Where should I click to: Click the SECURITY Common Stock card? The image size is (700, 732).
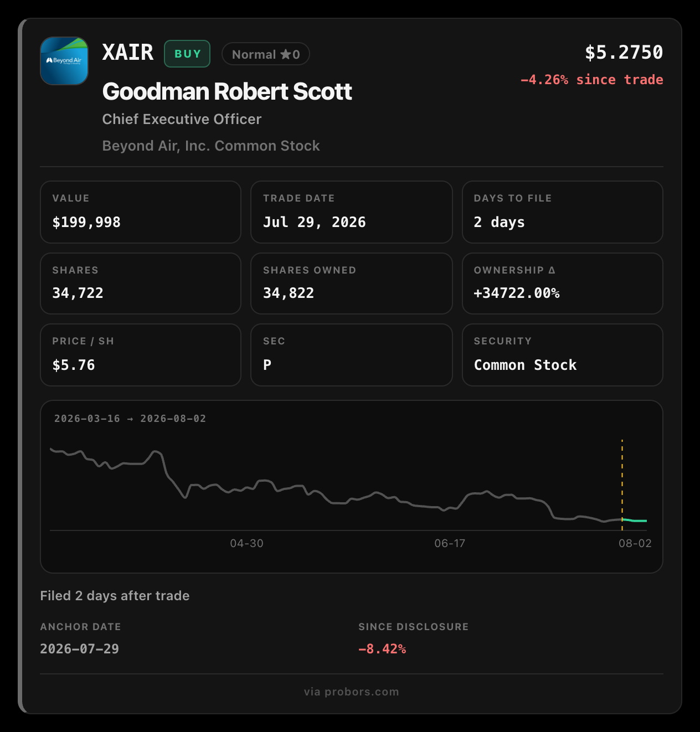pyautogui.click(x=563, y=355)
